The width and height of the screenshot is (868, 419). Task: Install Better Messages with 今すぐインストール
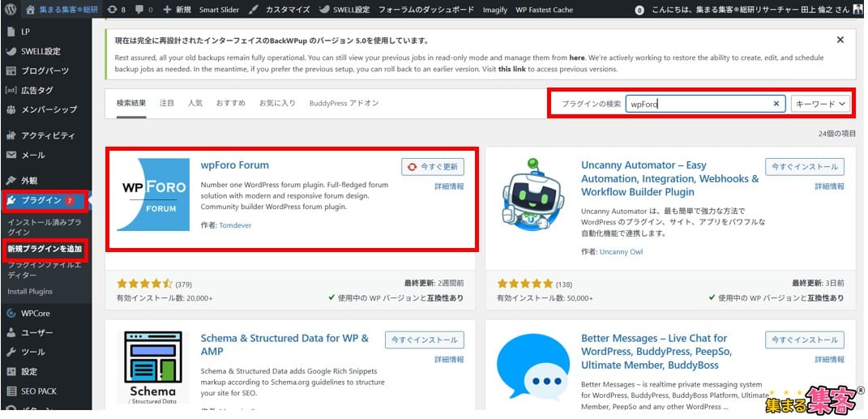click(805, 340)
